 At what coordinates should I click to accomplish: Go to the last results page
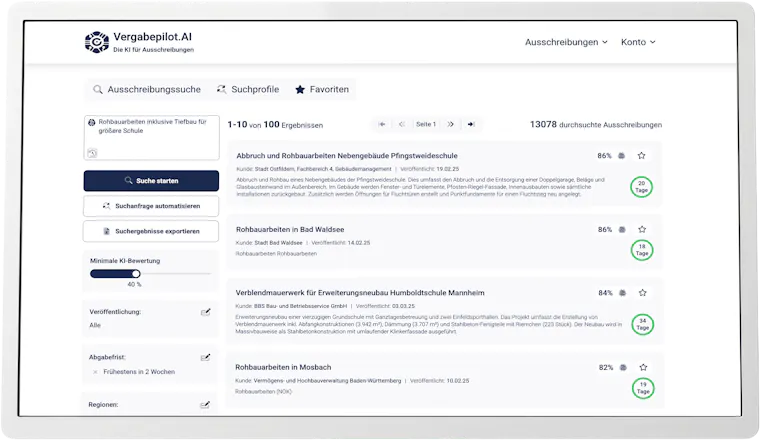(x=471, y=125)
